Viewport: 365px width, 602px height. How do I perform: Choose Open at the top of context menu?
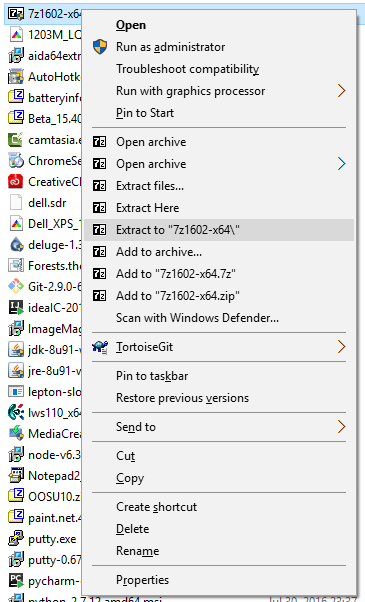(x=131, y=25)
